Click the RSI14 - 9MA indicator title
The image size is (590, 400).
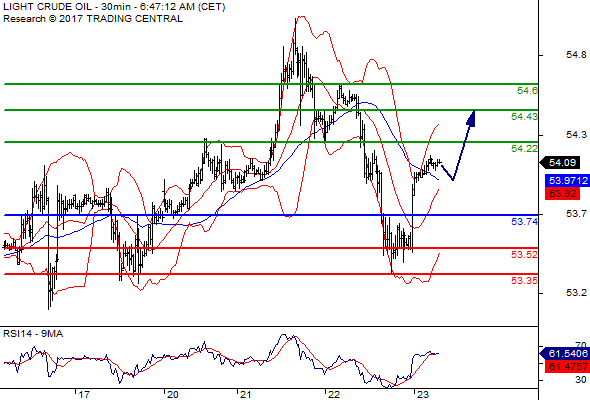pos(33,334)
